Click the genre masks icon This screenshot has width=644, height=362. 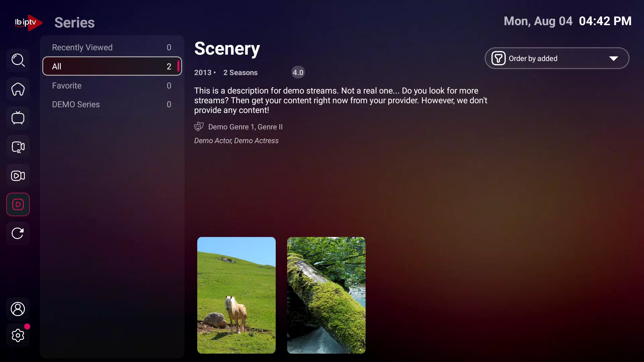[x=199, y=126]
